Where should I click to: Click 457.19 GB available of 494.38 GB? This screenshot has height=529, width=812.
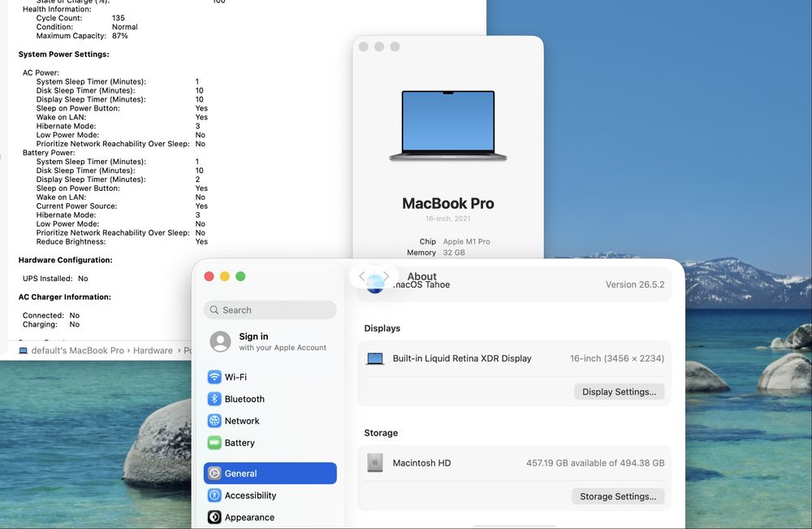coord(595,462)
